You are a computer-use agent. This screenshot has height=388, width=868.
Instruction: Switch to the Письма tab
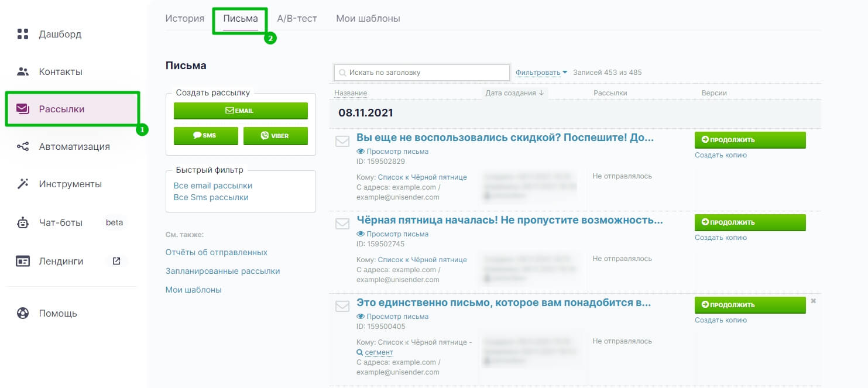tap(241, 19)
